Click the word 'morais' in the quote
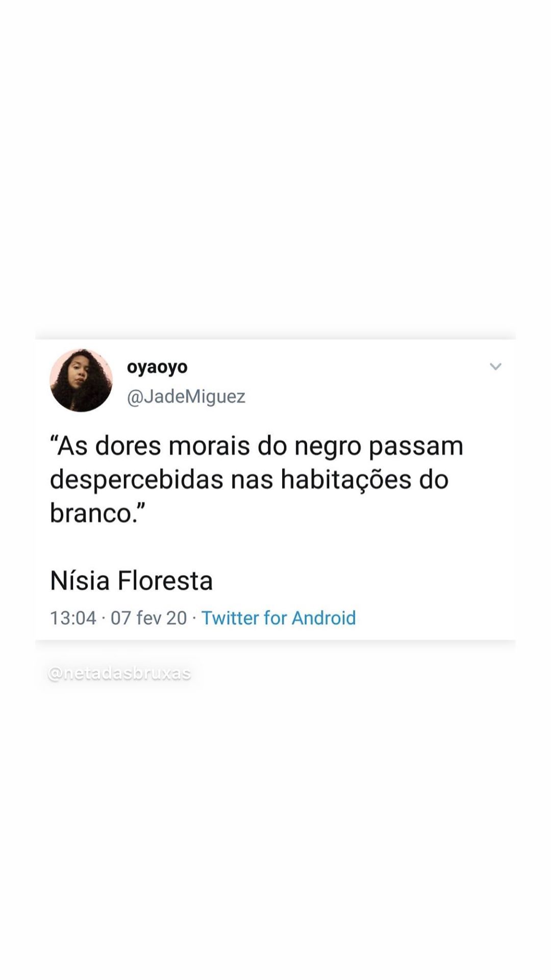Viewport: 551px width, 980px height. 209,446
